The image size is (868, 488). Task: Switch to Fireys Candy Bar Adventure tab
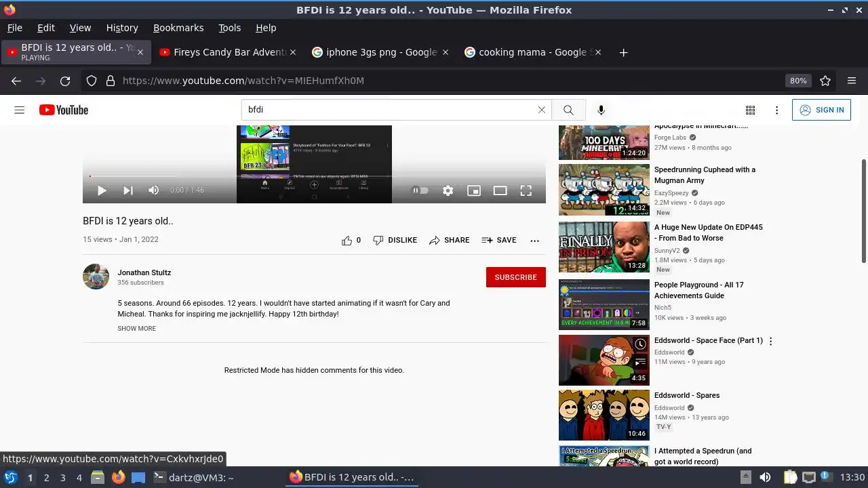(229, 52)
